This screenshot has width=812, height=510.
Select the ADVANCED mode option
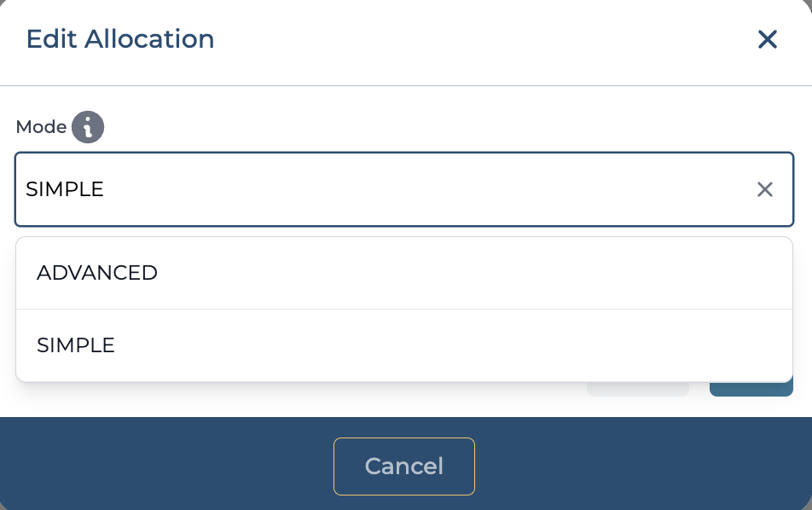click(97, 273)
